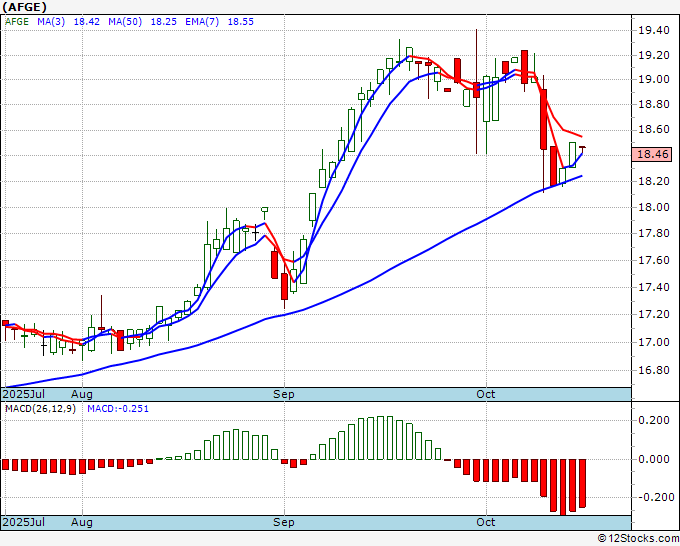Select the AFGE legend label
The height and width of the screenshot is (546, 680).
[x=17, y=22]
